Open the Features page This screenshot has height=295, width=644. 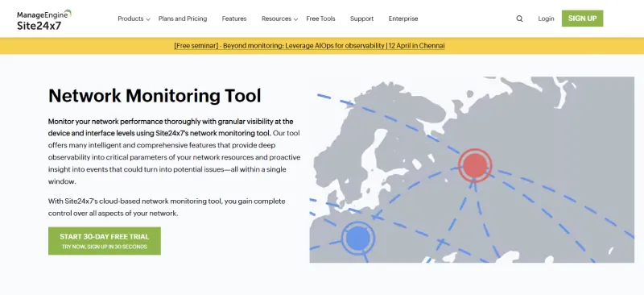click(x=234, y=19)
